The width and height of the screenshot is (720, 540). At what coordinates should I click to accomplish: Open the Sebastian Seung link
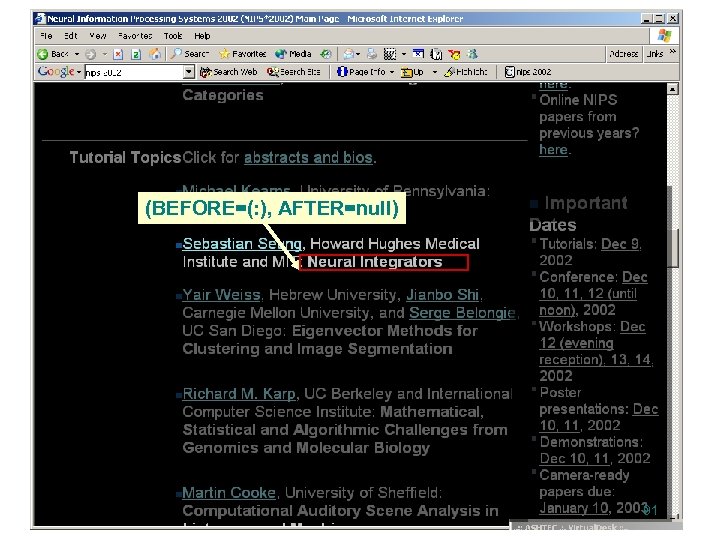pos(242,244)
